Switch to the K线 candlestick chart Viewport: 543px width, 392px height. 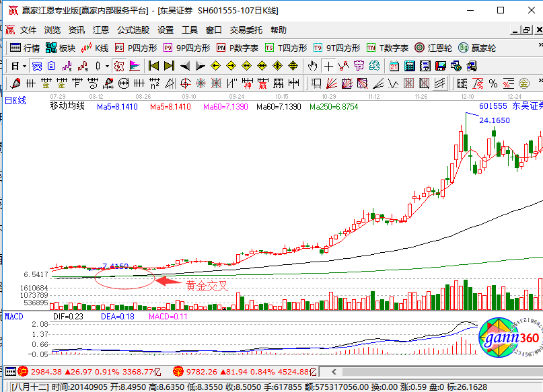[95, 48]
